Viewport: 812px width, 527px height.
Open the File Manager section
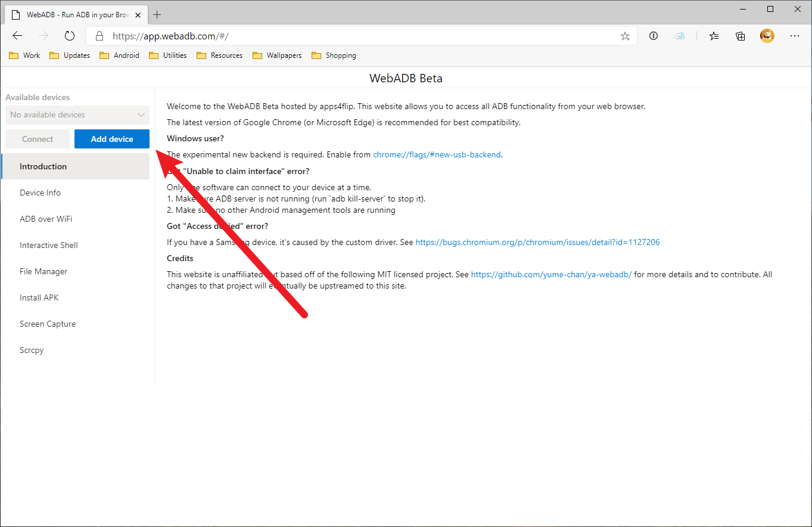tap(76, 271)
